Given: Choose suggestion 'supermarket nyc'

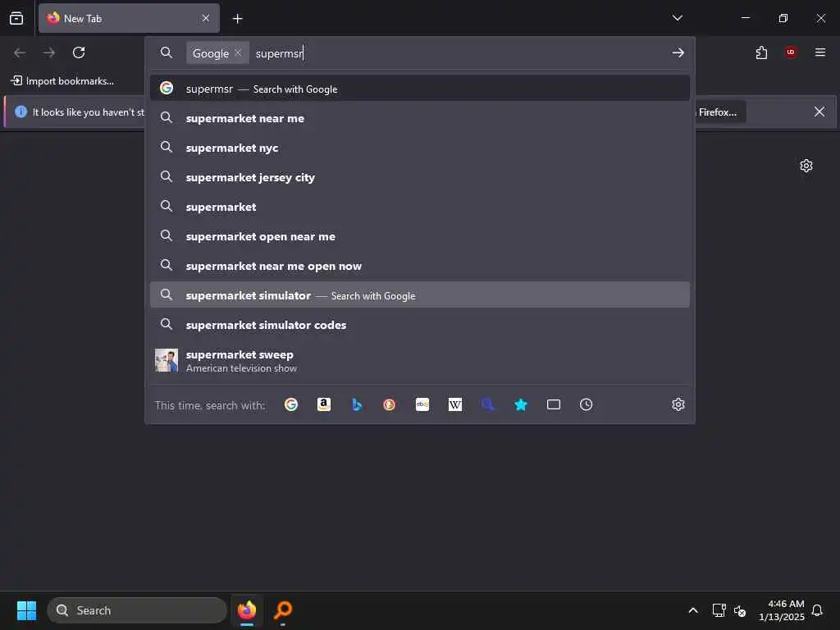Looking at the screenshot, I should pos(419,148).
